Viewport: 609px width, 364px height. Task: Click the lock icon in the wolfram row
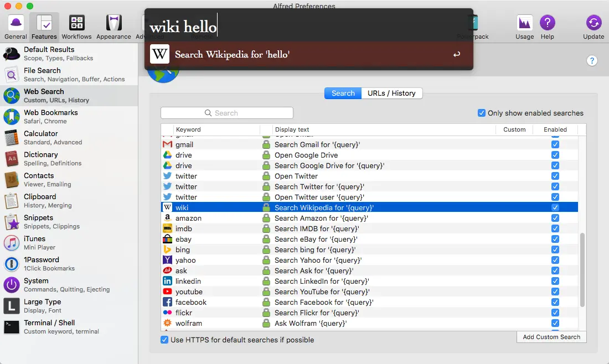[266, 323]
